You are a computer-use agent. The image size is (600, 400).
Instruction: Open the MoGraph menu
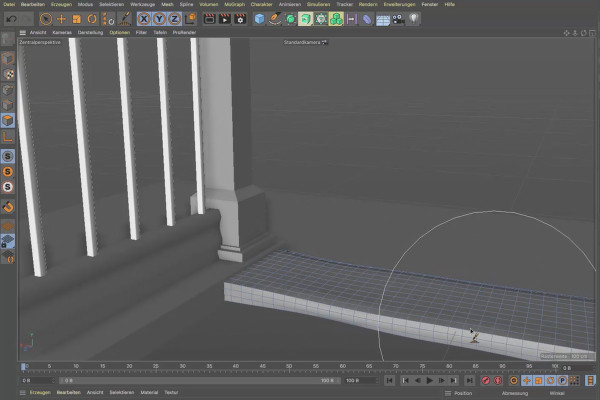[x=235, y=4]
